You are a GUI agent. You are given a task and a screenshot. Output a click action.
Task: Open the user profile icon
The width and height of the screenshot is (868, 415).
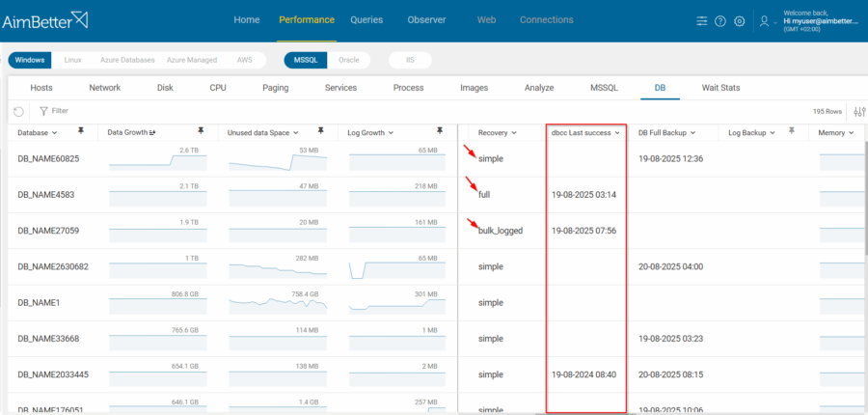point(765,21)
